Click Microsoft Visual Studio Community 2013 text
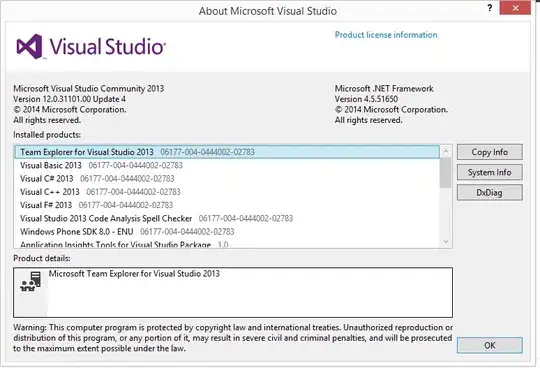Viewport: 540px width, 368px height. point(89,88)
